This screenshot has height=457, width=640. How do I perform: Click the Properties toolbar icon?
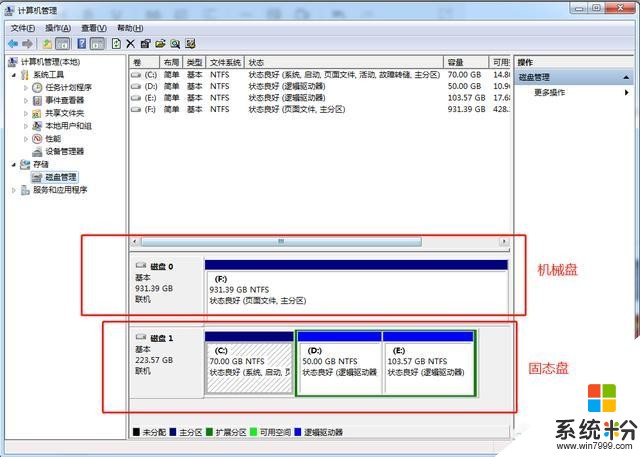145,43
